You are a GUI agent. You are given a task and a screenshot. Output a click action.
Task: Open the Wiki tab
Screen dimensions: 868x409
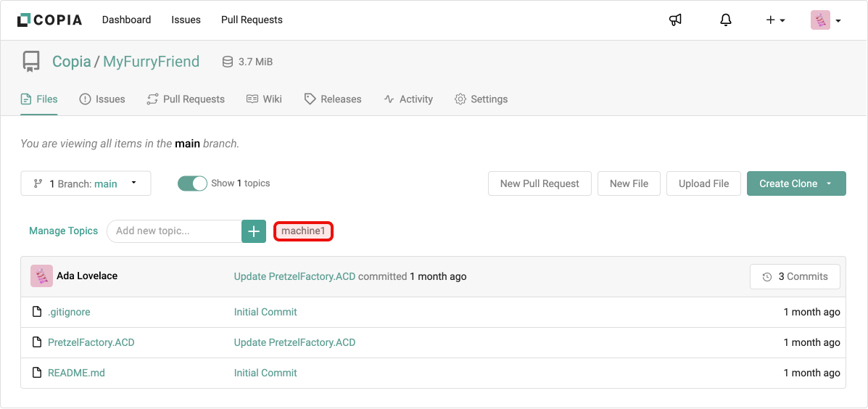tap(264, 99)
